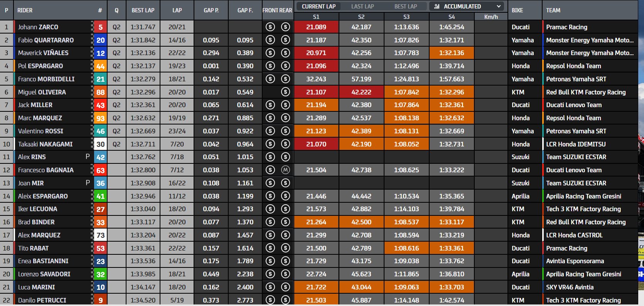Click the RIDER column header
This screenshot has width=644, height=306.
pyautogui.click(x=25, y=10)
